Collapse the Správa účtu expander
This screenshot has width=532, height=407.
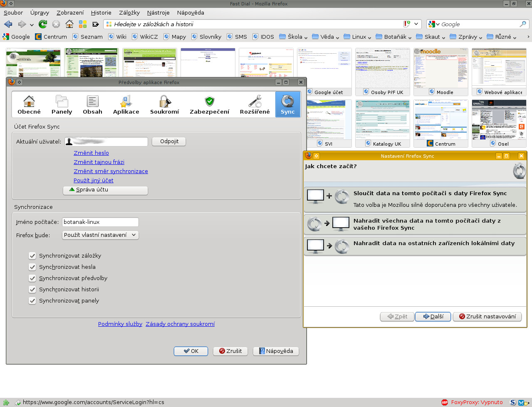coord(105,190)
